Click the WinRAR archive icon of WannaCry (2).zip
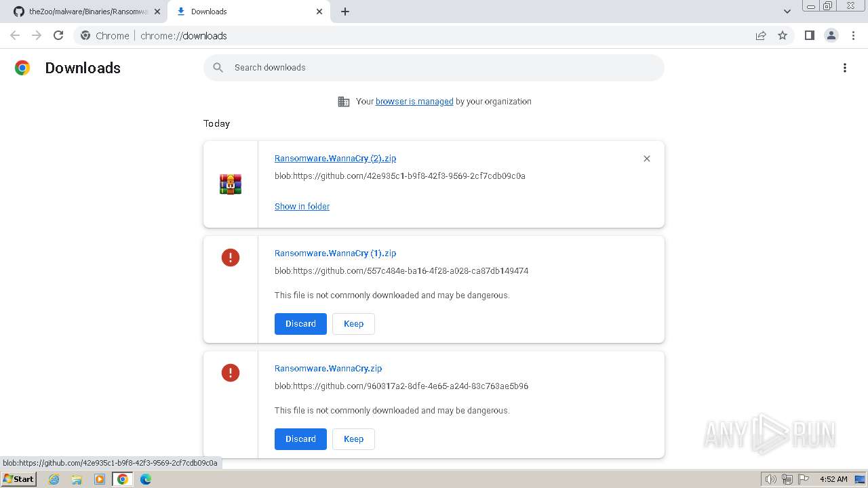Screen dimensions: 868x488 [231, 184]
